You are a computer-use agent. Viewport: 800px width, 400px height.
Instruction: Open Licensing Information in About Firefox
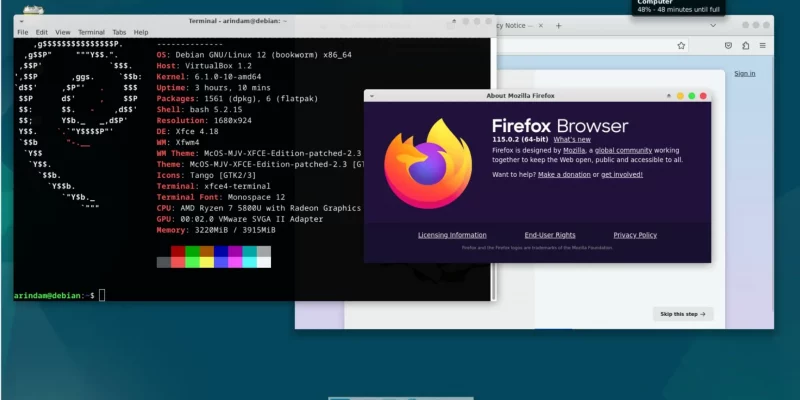pyautogui.click(x=452, y=235)
